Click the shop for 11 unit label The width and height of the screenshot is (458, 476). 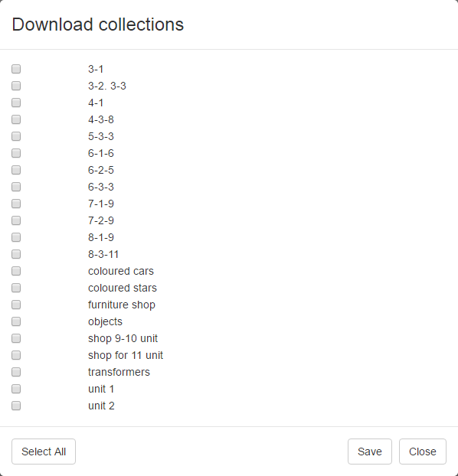click(x=126, y=355)
